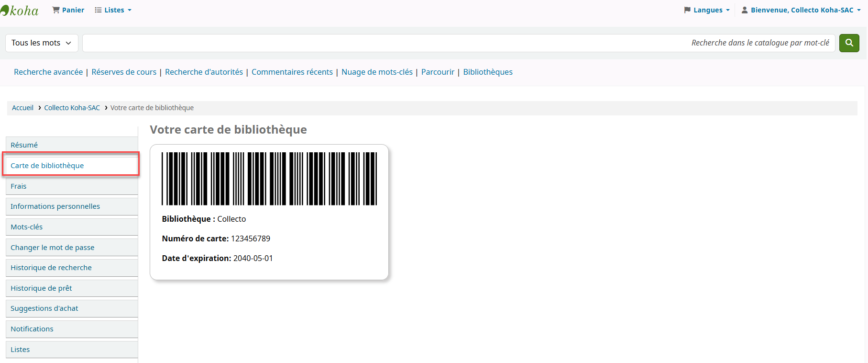
Task: Click the Koha logo
Action: pos(20,10)
